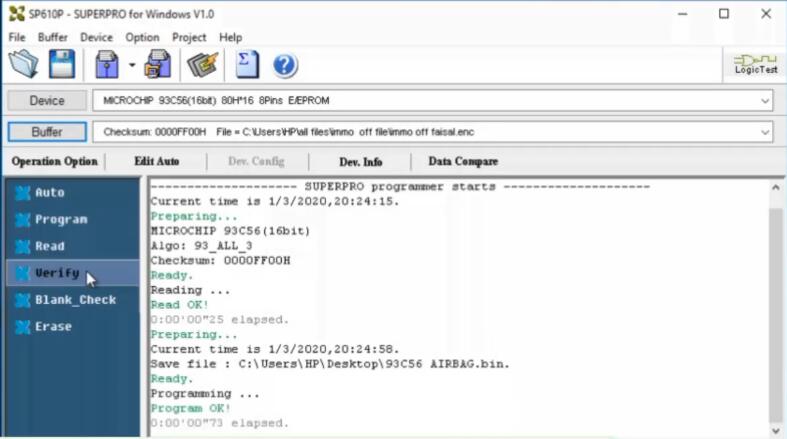This screenshot has width=787, height=439.
Task: Close the SUPERPRO window
Action: (766, 14)
